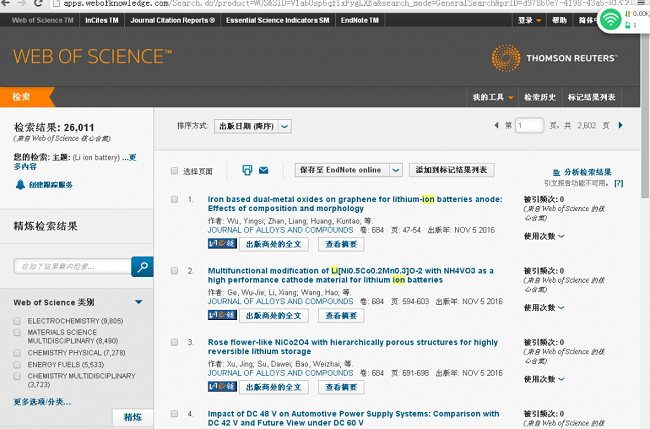
Task: Check the box for result 2
Action: tap(175, 271)
